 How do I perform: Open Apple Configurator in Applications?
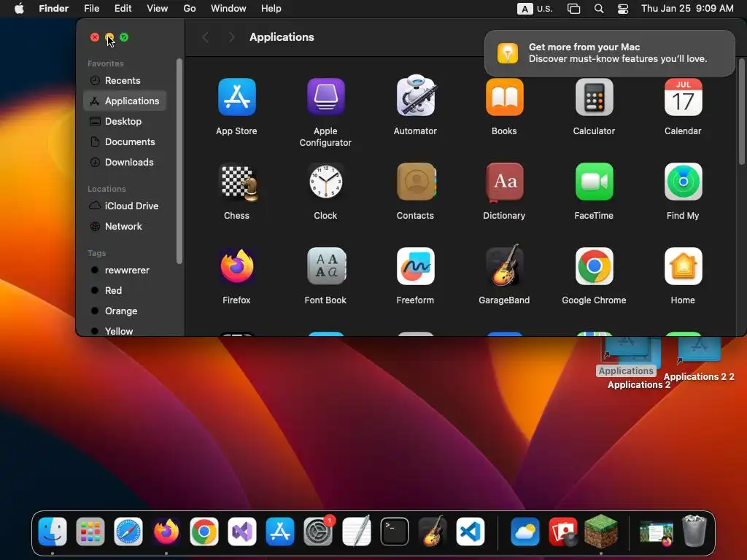(326, 97)
